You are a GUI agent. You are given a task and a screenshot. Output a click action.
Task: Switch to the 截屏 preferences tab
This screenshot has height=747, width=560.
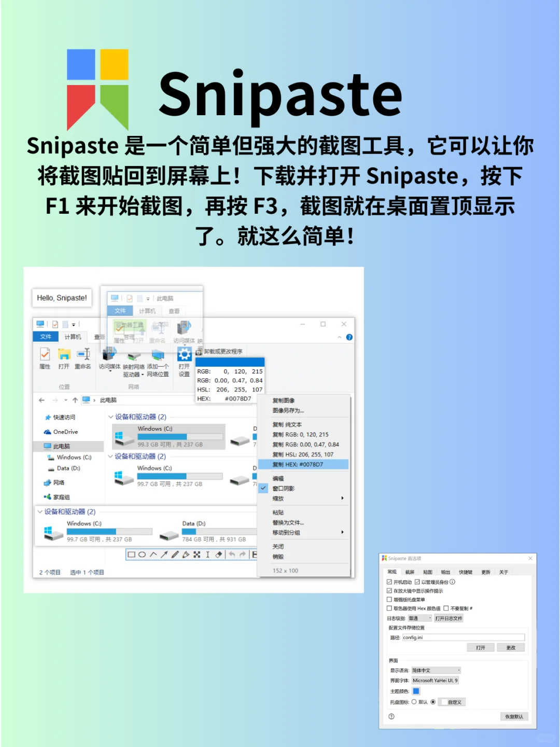click(410, 572)
